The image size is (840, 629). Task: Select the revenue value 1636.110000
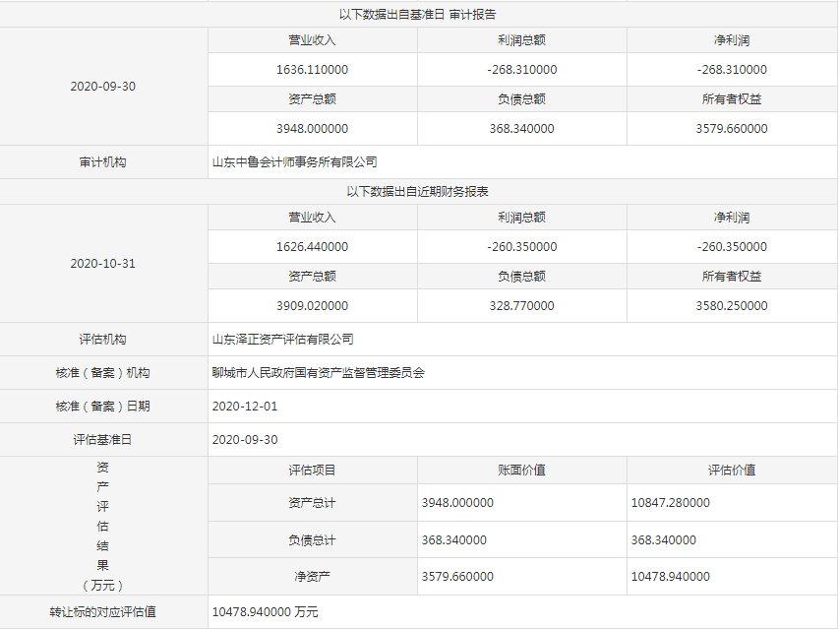click(x=312, y=70)
